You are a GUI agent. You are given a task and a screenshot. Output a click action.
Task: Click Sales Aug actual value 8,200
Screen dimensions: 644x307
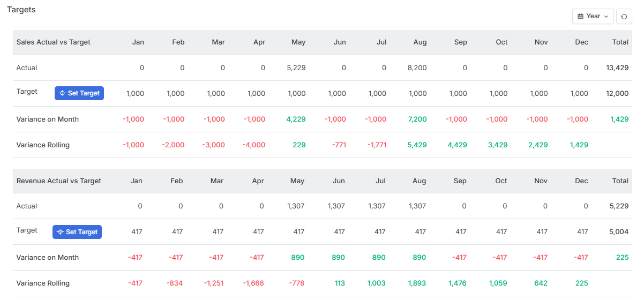click(417, 68)
